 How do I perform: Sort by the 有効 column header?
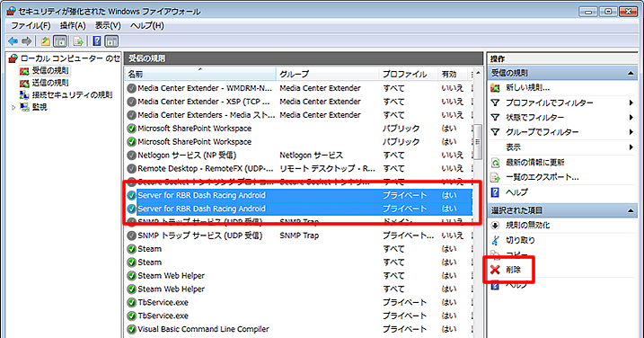click(453, 74)
